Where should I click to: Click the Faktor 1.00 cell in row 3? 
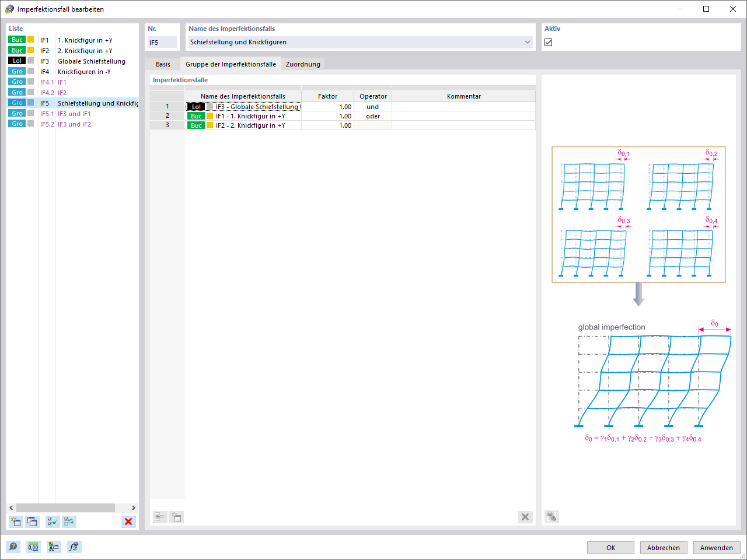point(327,125)
